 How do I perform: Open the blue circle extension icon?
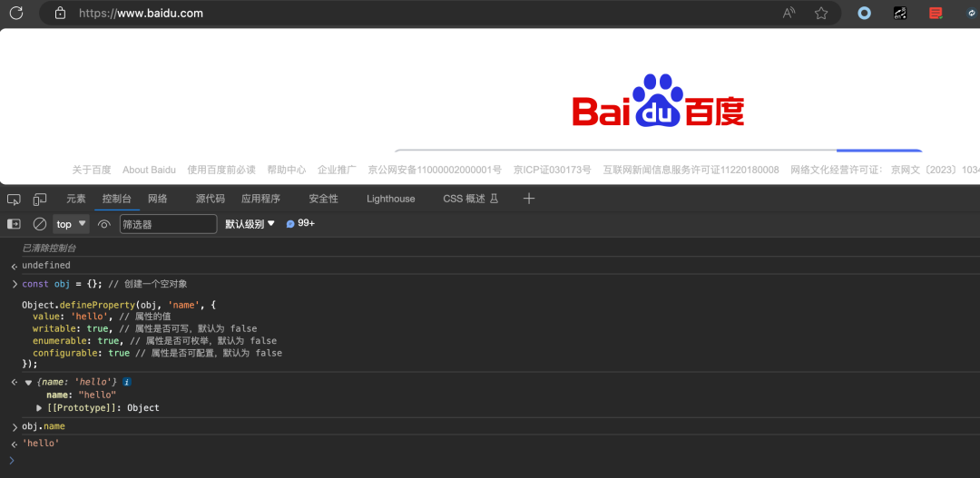click(x=865, y=13)
